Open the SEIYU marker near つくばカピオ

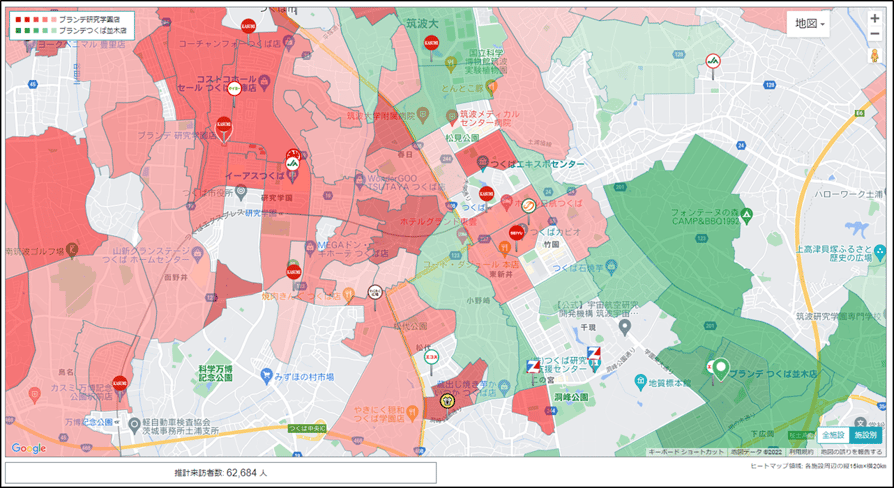point(517,233)
